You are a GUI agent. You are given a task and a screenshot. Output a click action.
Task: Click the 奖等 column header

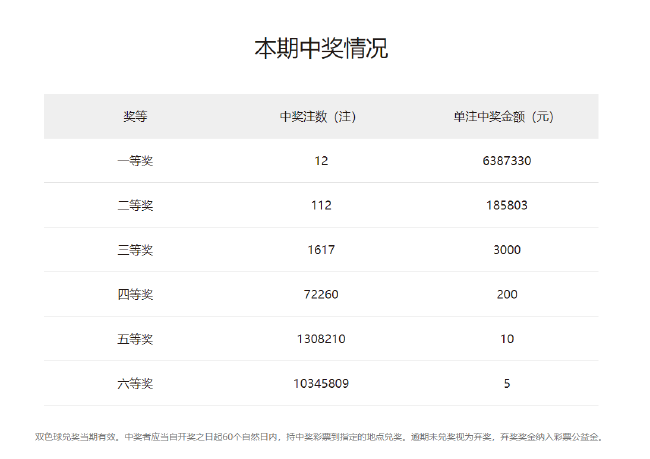(135, 116)
